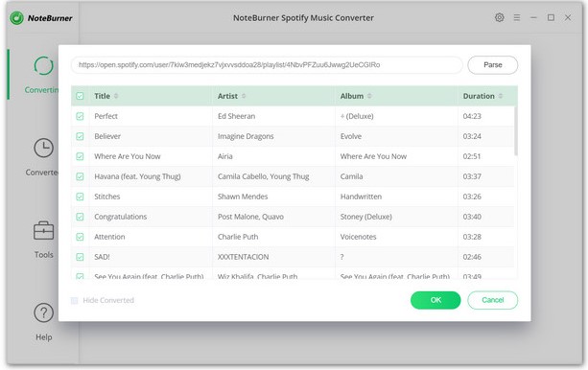Select the 03:40 duration cell
Viewport: 588px width, 370px height.
(485, 217)
